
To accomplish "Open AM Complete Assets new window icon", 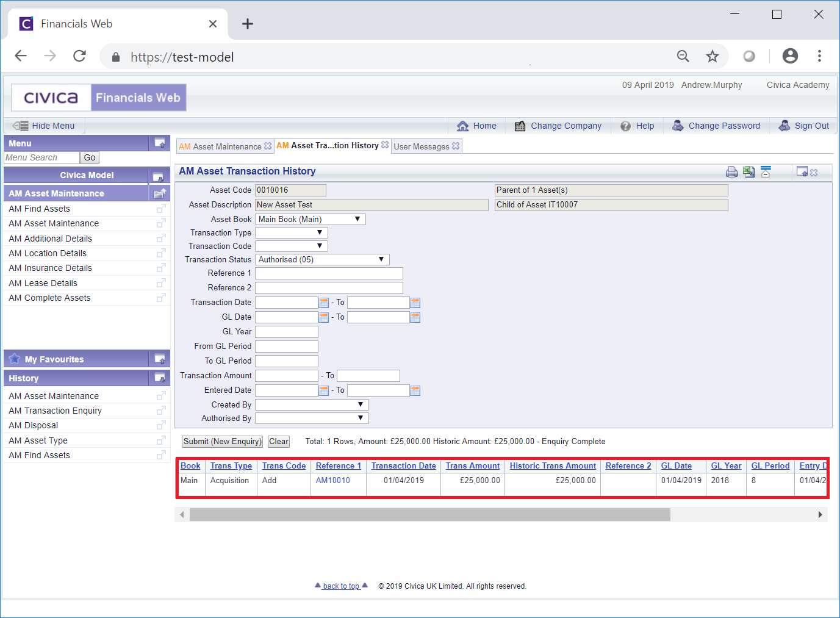I will 161,298.
